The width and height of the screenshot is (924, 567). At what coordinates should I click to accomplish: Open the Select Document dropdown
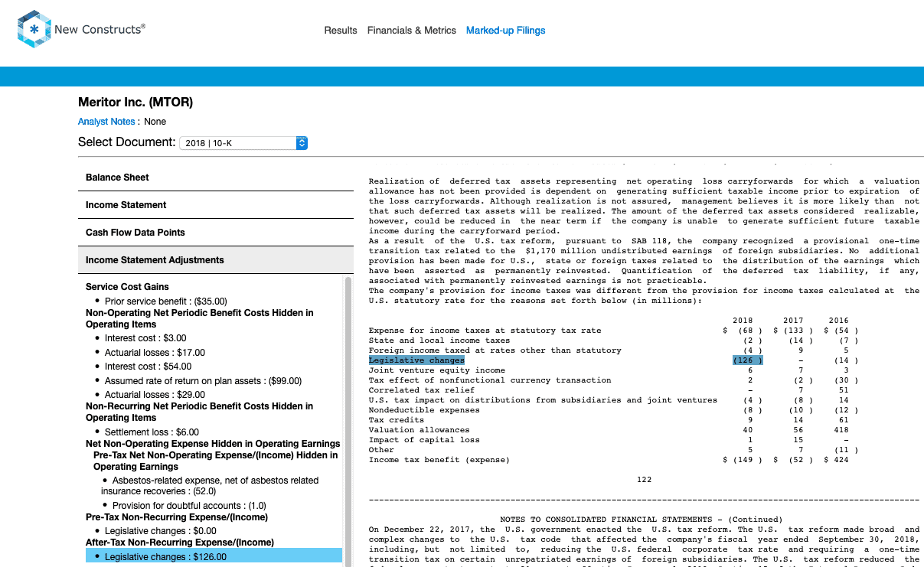(x=243, y=143)
